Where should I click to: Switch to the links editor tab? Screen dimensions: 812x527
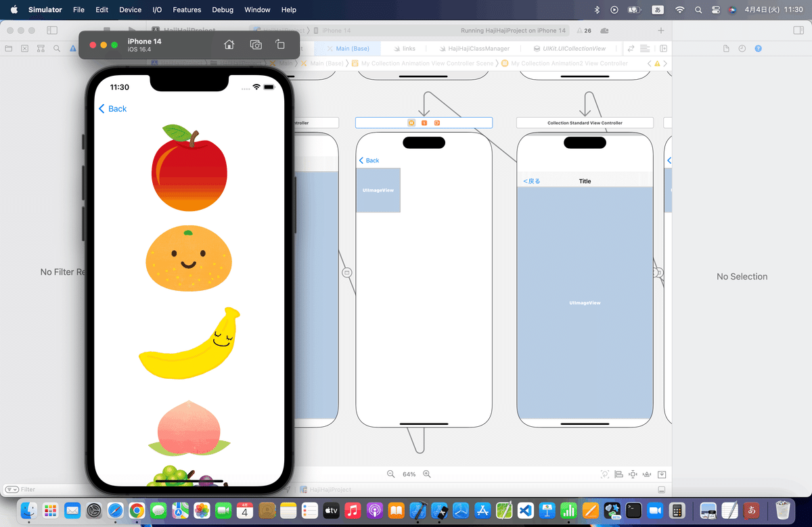pos(404,49)
